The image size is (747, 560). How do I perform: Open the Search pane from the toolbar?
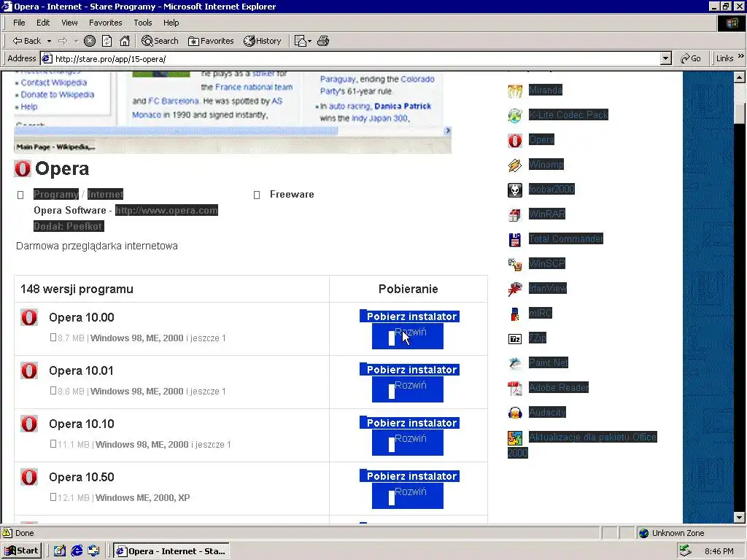tap(160, 41)
